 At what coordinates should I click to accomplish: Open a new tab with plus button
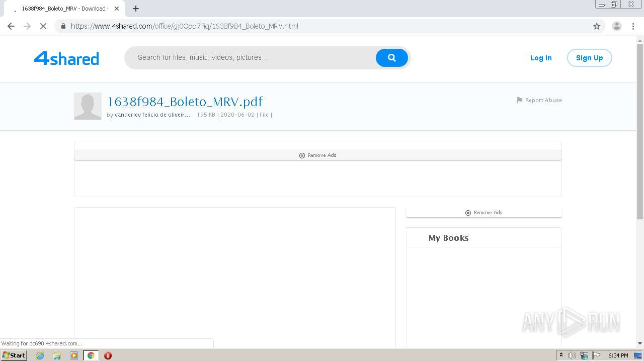(136, 9)
